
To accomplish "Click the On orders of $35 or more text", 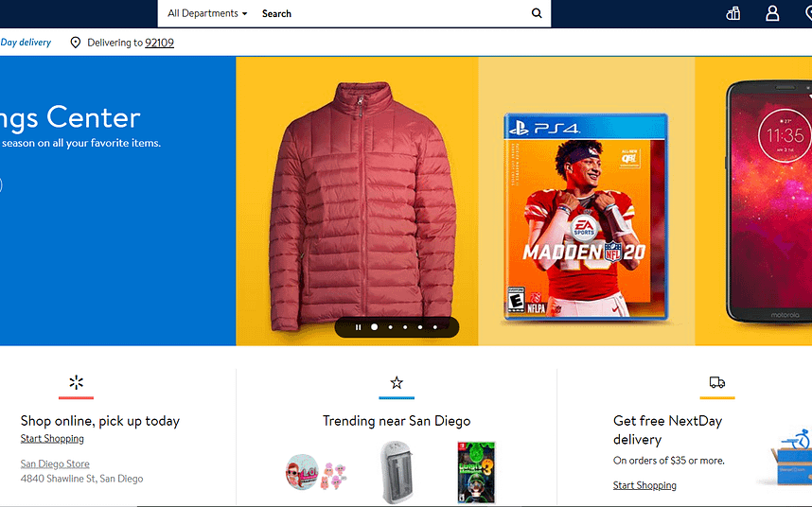I will click(668, 460).
